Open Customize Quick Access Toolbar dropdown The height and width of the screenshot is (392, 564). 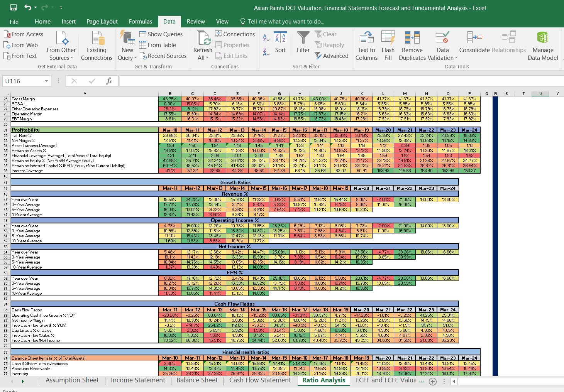(61, 8)
